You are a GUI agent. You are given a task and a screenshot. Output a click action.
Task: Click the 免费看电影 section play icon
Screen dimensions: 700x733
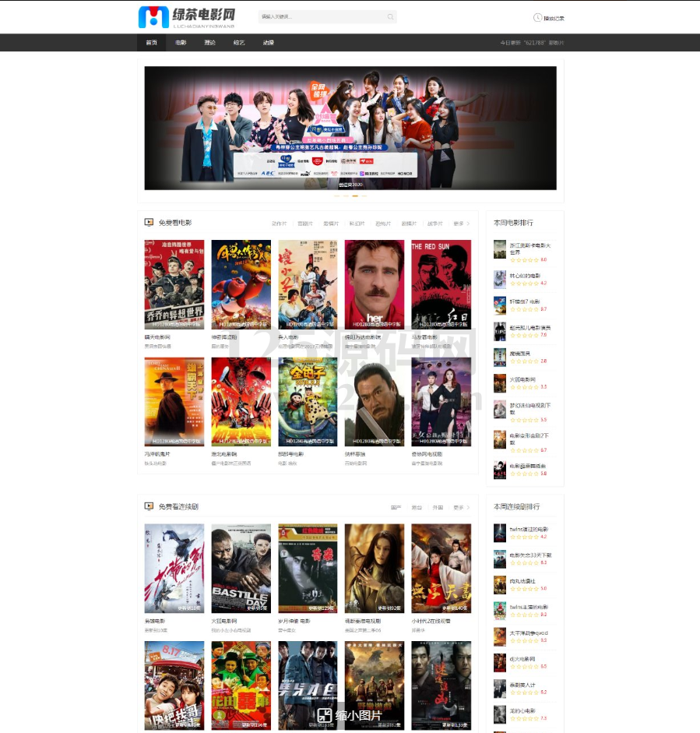149,223
